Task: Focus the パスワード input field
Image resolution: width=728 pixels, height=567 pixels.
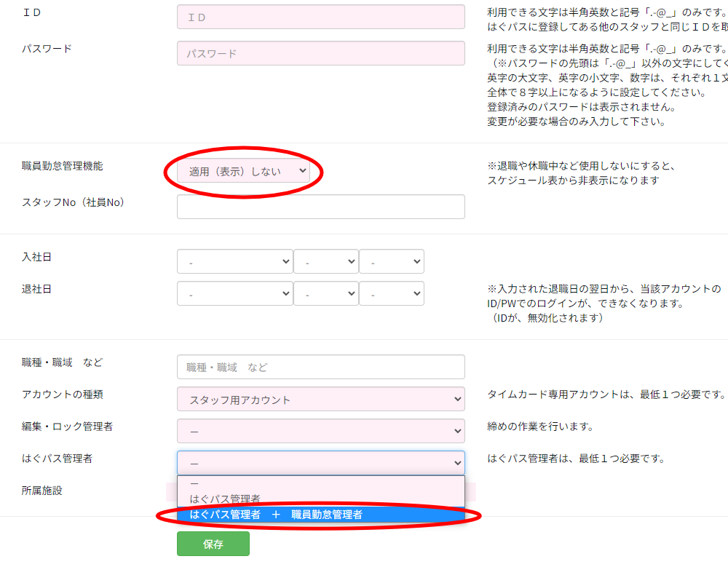Action: click(x=320, y=53)
